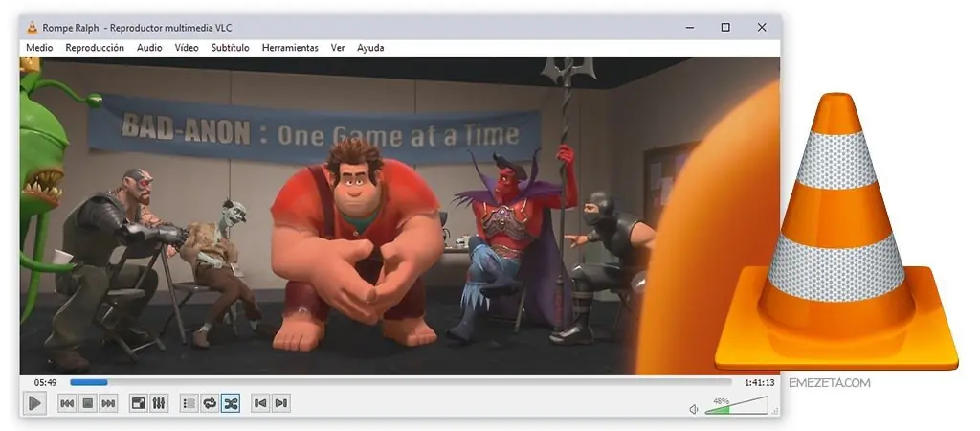This screenshot has width=980, height=431.
Task: Step forward one frame
Action: pos(281,403)
